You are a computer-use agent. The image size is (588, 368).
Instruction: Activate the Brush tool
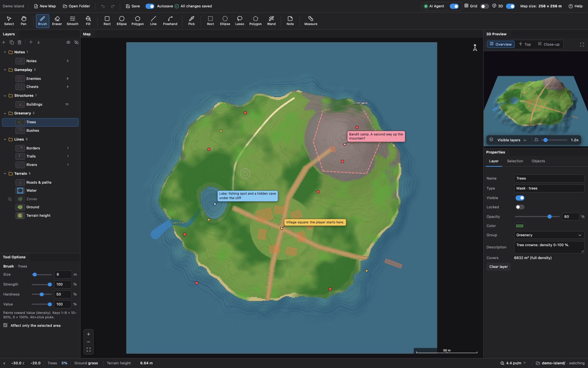tap(43, 21)
